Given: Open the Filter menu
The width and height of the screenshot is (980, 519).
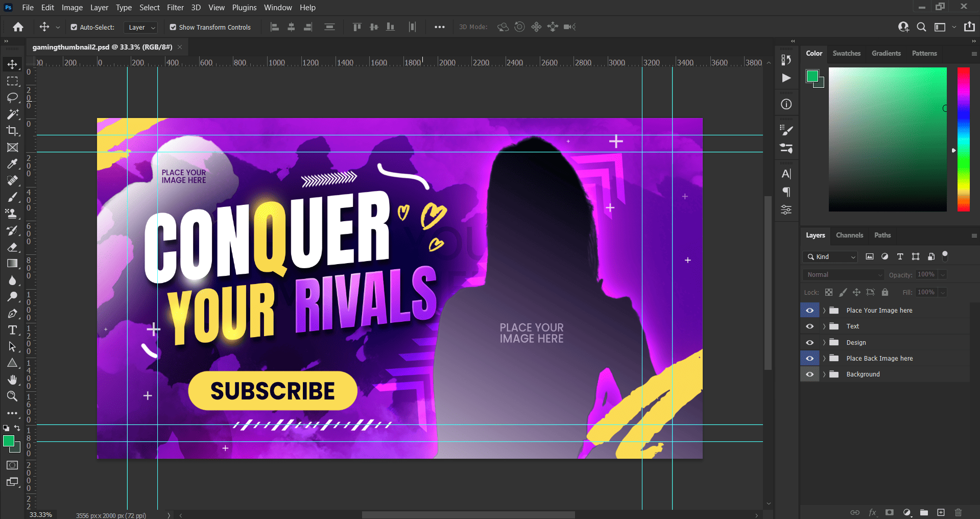Looking at the screenshot, I should (175, 8).
